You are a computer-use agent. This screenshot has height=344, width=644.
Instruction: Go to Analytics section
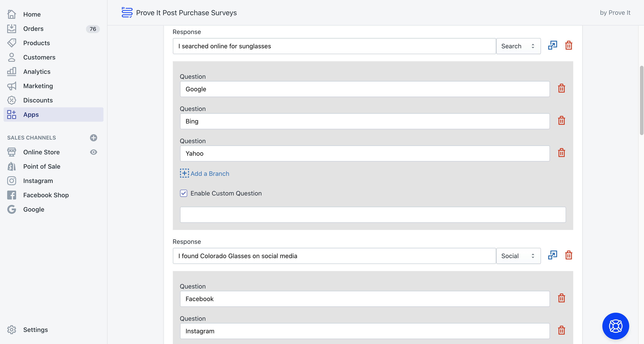click(x=37, y=72)
